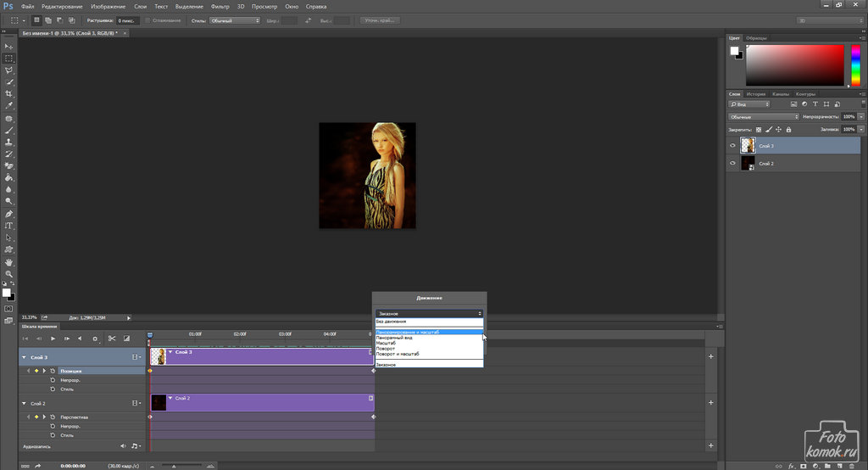Screen dimensions: 868x470
Task: Toggle Позиция stopwatch for Слой 3
Action: [53, 371]
